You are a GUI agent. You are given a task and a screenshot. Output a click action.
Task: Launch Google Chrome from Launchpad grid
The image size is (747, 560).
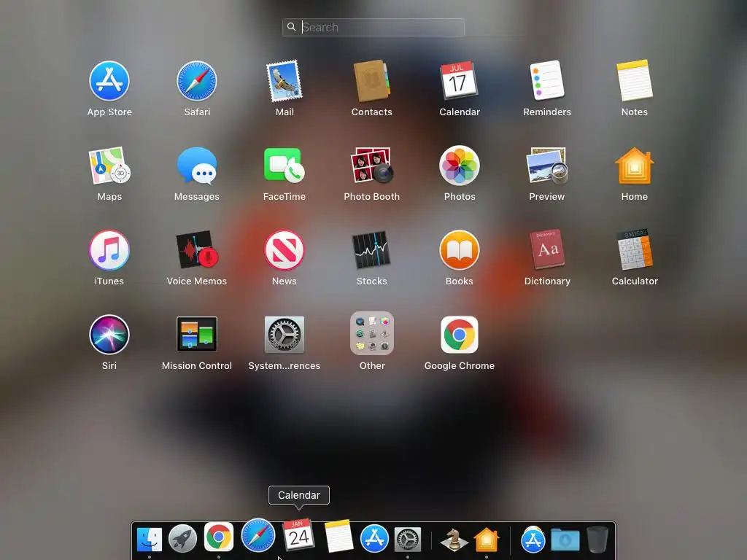pos(460,334)
